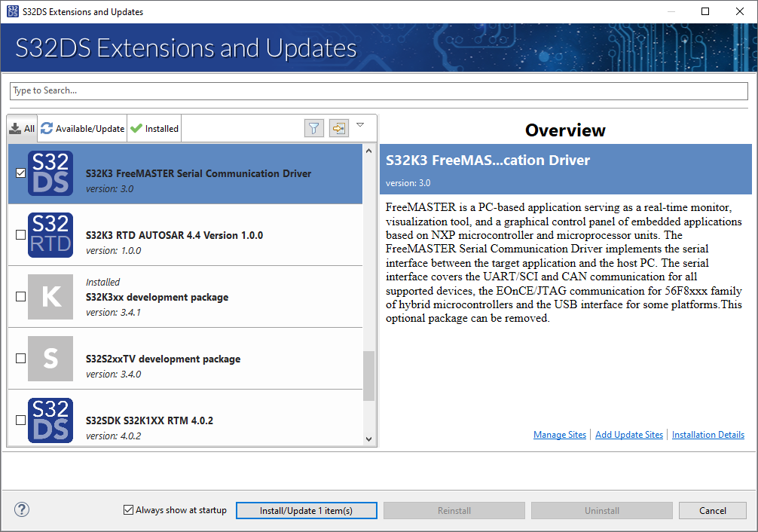The image size is (758, 532).
Task: Click Installation Details link
Action: (708, 434)
